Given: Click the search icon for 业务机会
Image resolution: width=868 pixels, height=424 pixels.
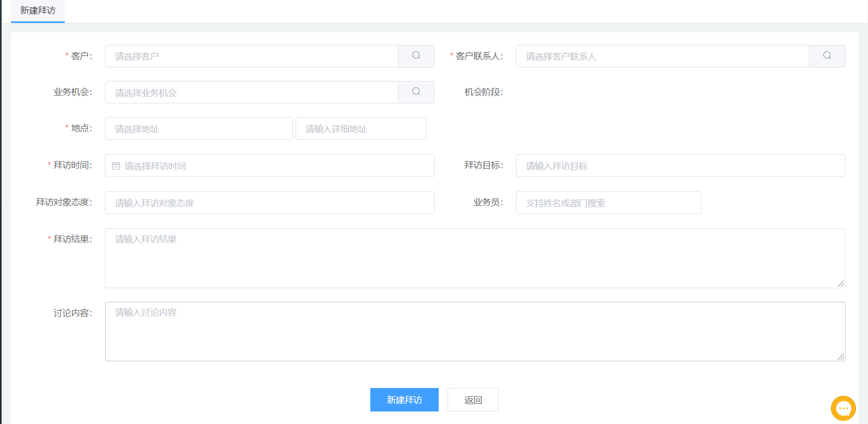Looking at the screenshot, I should click(x=416, y=92).
